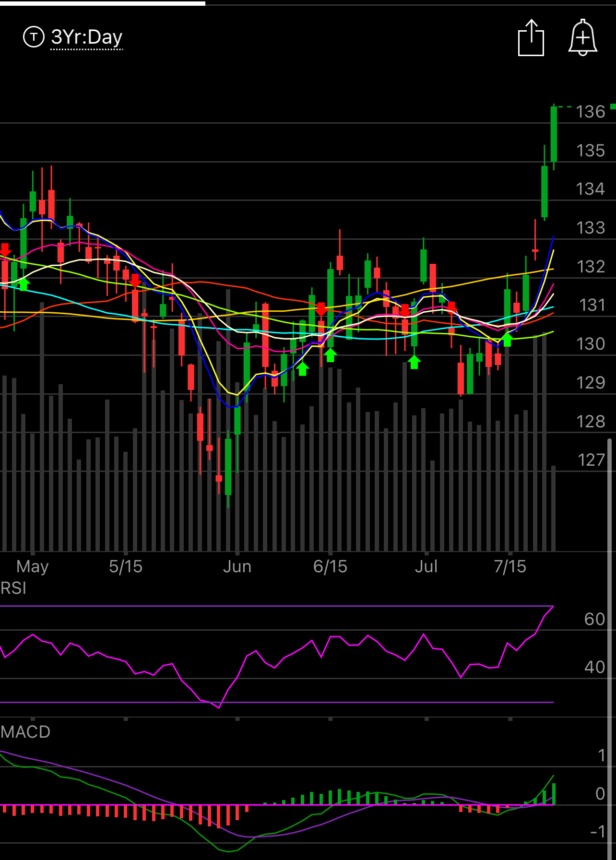Add a price alert with bell icon
Viewport: 616px width, 860px height.
pos(583,37)
